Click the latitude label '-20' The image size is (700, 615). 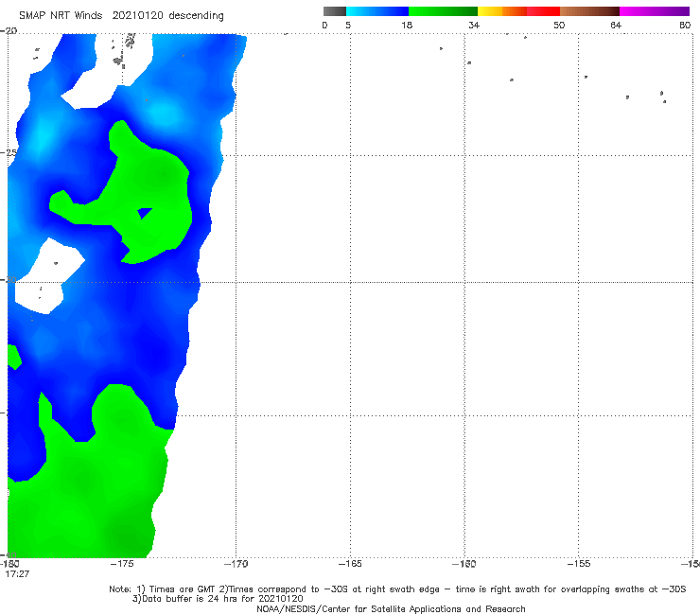[9, 30]
